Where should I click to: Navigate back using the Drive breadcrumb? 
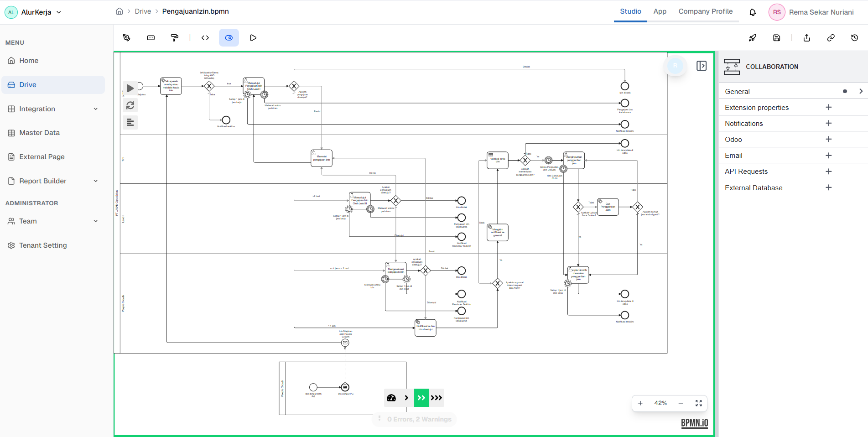pos(143,11)
